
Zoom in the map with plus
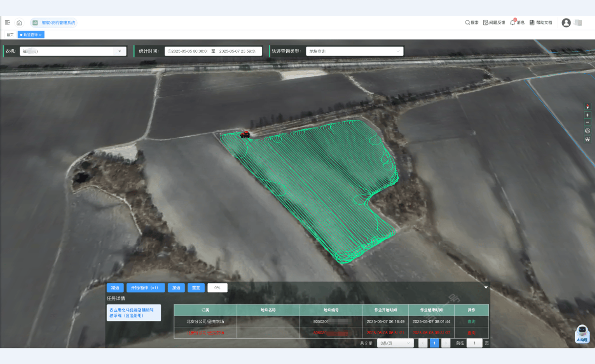click(x=588, y=115)
